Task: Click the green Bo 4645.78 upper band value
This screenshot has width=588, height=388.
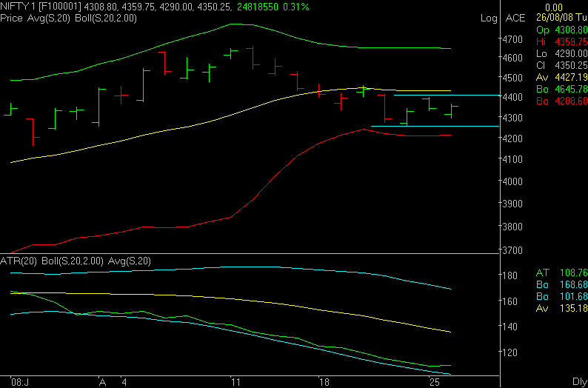Action: click(x=561, y=90)
